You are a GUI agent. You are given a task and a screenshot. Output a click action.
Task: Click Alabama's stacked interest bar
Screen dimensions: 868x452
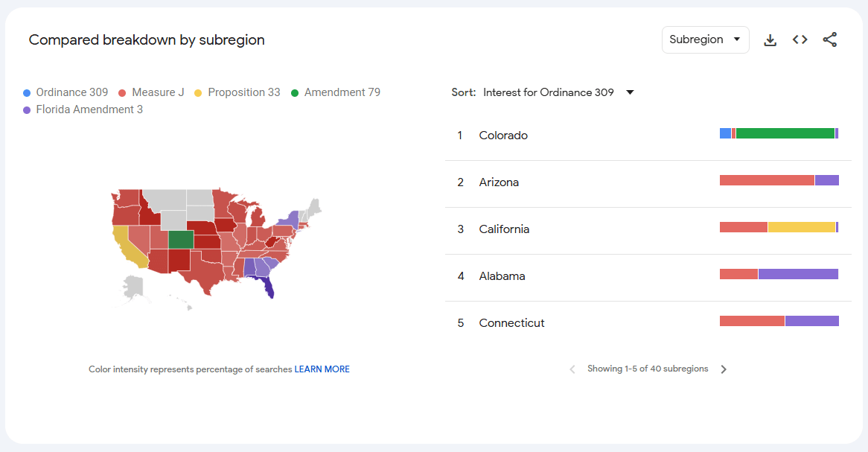(x=779, y=274)
